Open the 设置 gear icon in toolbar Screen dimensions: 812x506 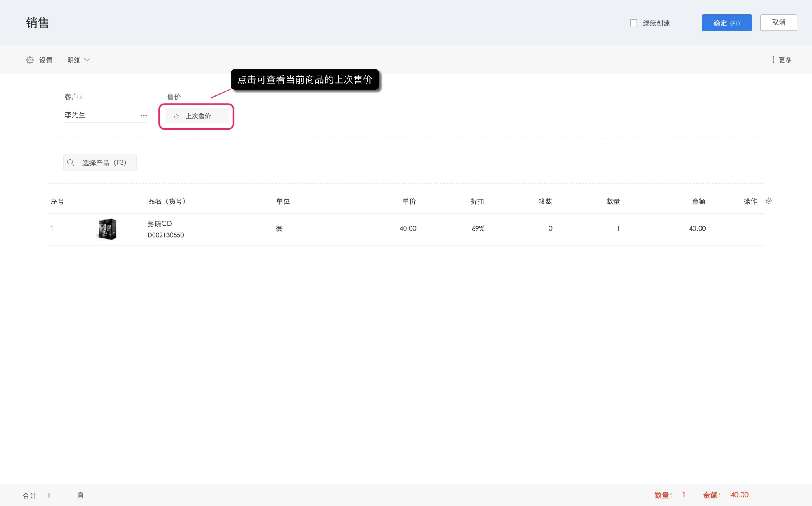[x=30, y=60]
